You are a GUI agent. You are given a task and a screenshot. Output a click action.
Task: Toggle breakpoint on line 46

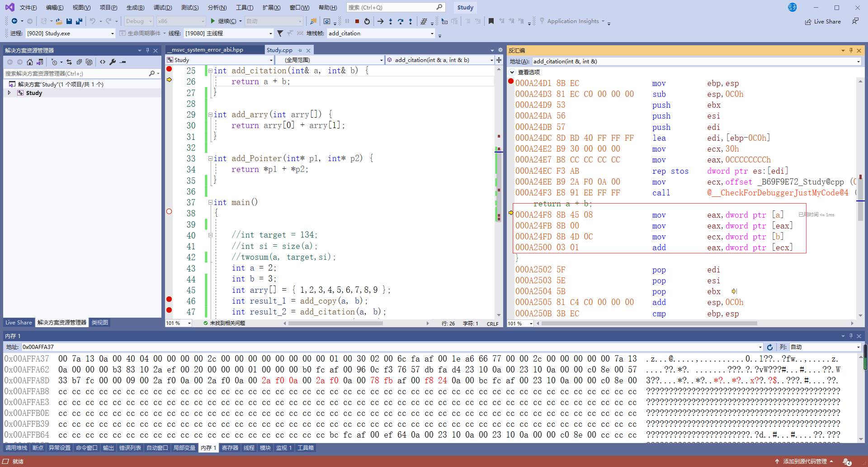click(x=169, y=299)
